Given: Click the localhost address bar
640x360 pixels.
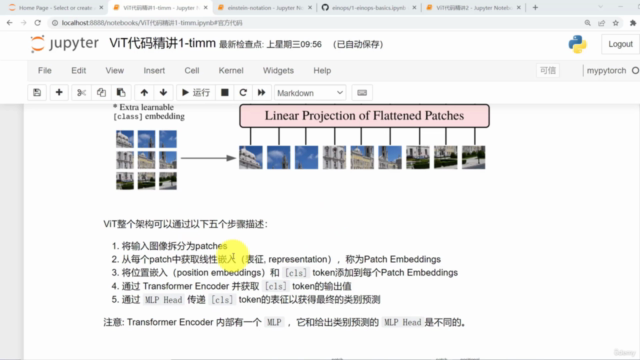Looking at the screenshot, I should click(314, 23).
